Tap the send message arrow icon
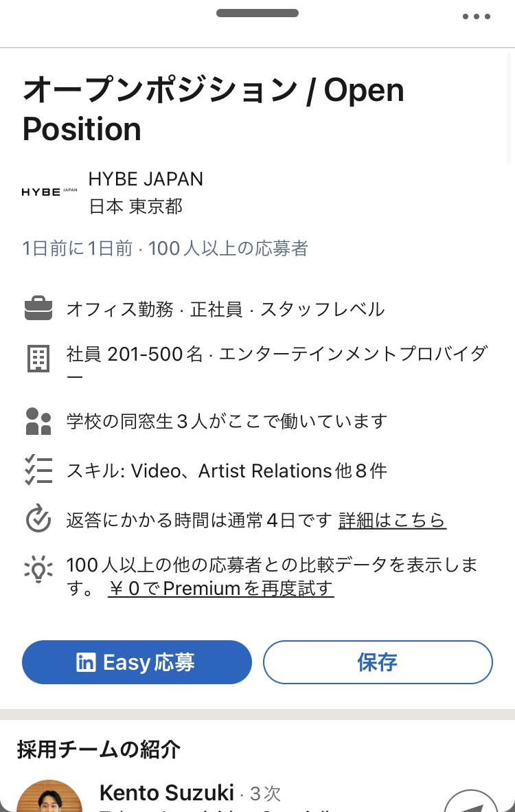 pos(471,802)
